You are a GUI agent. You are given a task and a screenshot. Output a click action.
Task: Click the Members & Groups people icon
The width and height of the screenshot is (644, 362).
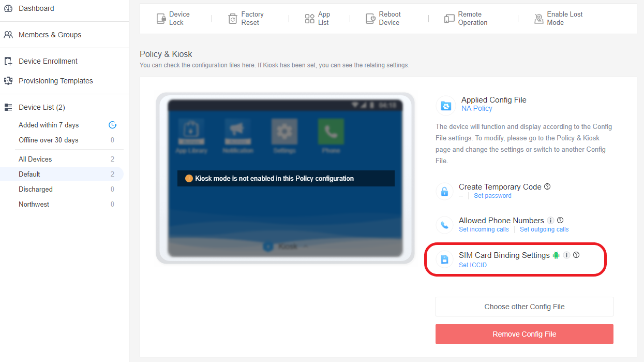8,35
